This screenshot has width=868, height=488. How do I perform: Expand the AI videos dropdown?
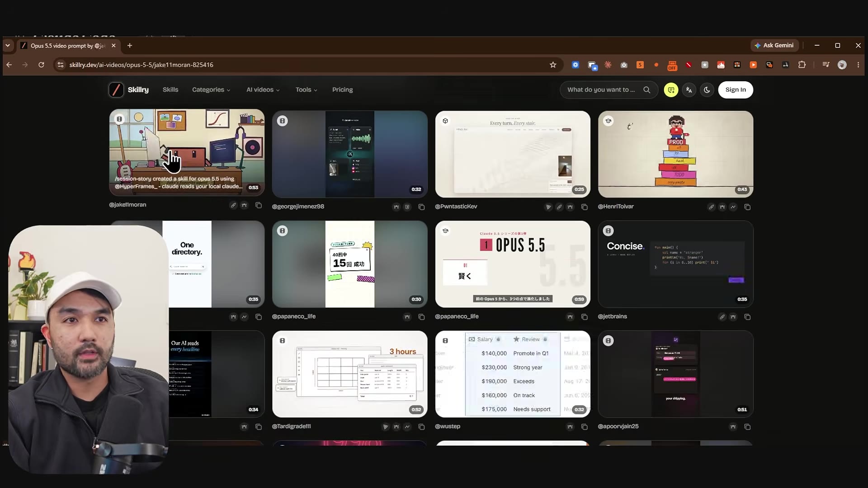point(263,89)
